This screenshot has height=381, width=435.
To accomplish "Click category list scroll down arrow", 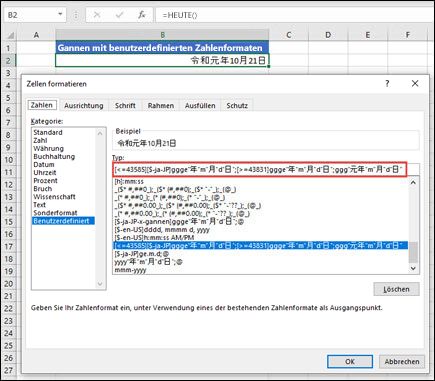I will pyautogui.click(x=100, y=284).
